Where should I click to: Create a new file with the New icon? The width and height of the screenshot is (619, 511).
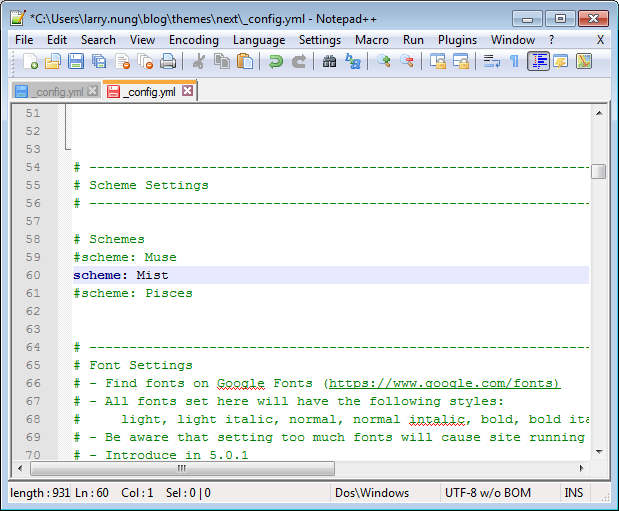(x=30, y=62)
